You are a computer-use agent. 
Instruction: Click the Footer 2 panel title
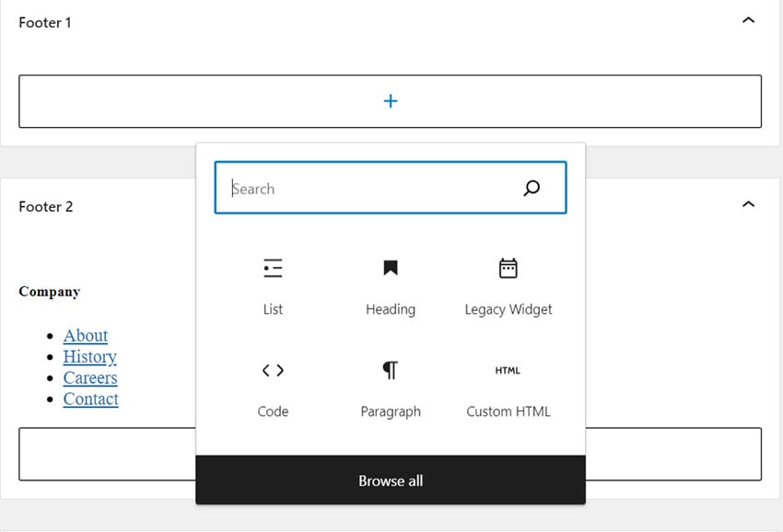[x=46, y=206]
